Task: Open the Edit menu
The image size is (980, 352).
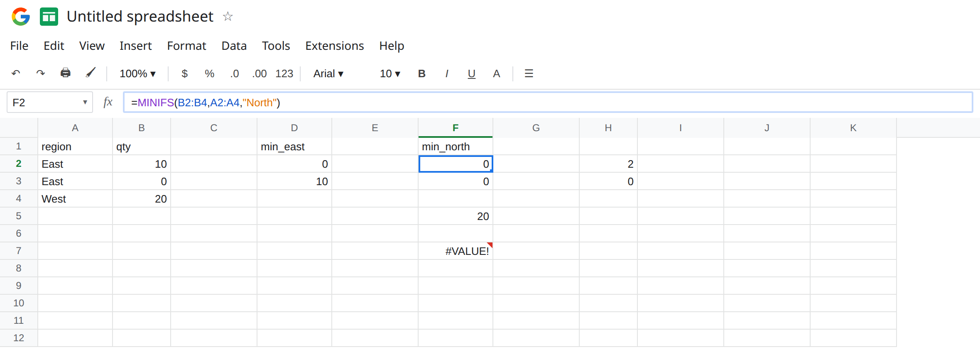Action: point(54,46)
